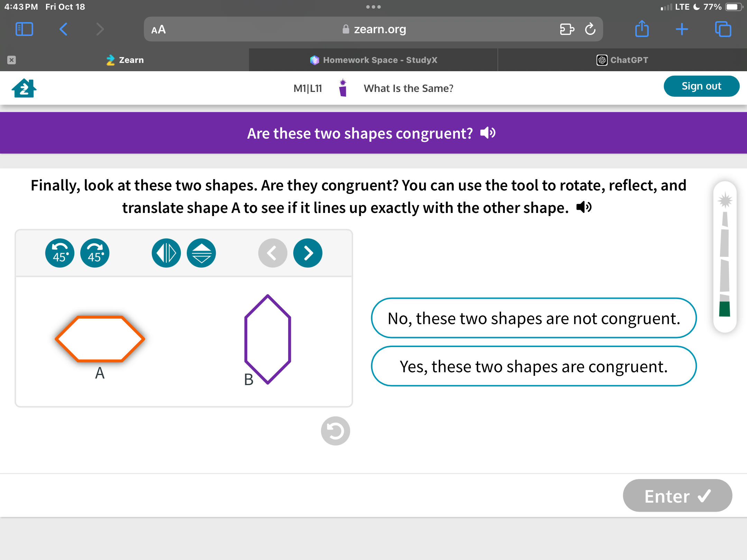This screenshot has width=747, height=560.
Task: Go forward in Safari
Action: [x=100, y=29]
